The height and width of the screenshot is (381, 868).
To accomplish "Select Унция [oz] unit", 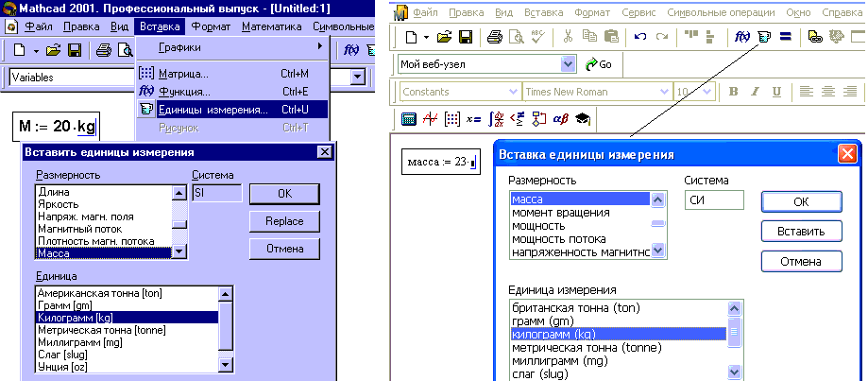I will click(128, 366).
